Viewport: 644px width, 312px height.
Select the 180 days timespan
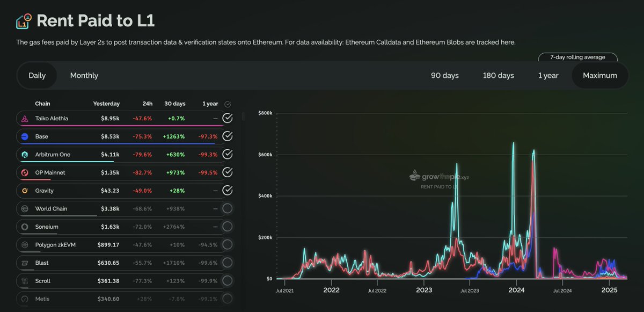point(499,76)
